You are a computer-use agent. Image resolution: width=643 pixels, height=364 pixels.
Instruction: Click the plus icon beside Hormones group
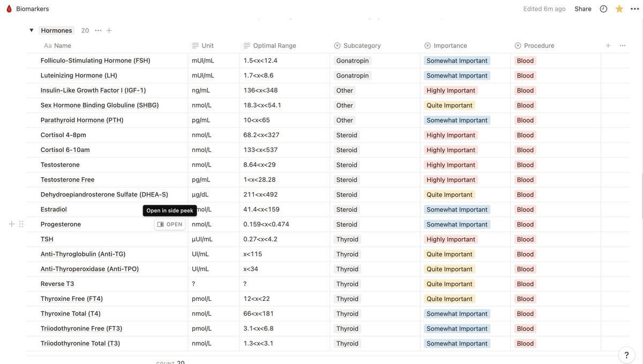(109, 31)
